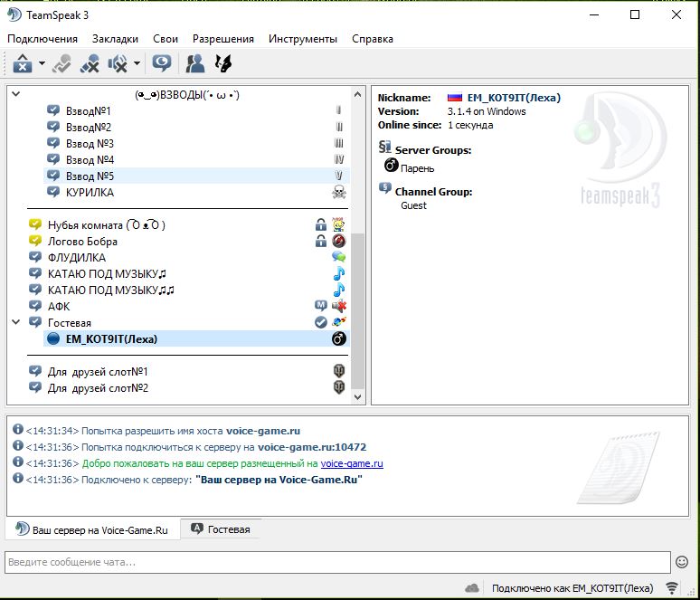Viewport: 700px width, 600px height.
Task: Switch to the Гостевая chat tab
Action: 221,529
